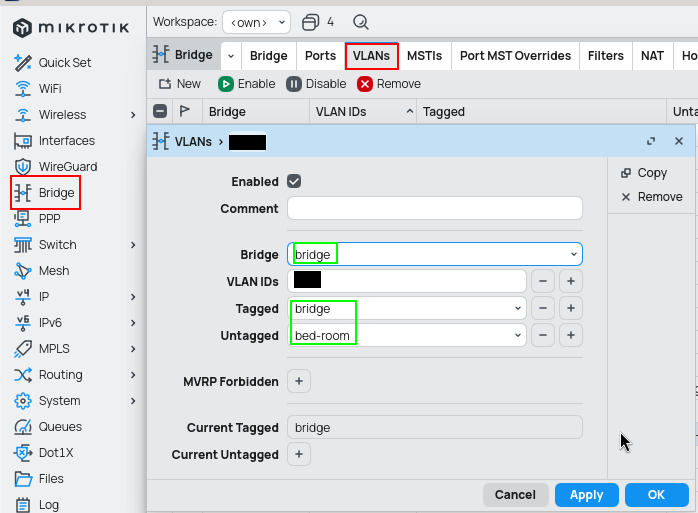Add an Untagged entry with plus
The width and height of the screenshot is (698, 513).
[571, 335]
